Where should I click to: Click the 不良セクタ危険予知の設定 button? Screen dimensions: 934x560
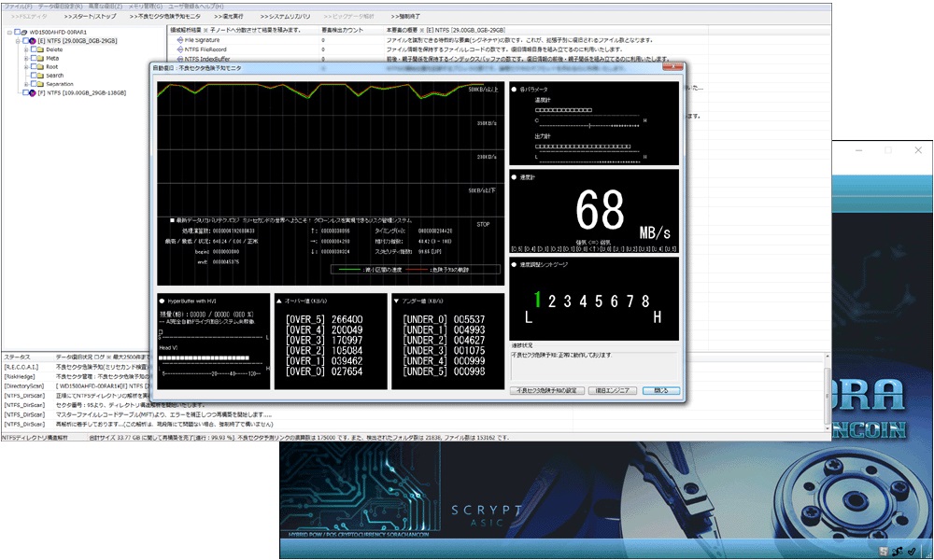[546, 391]
